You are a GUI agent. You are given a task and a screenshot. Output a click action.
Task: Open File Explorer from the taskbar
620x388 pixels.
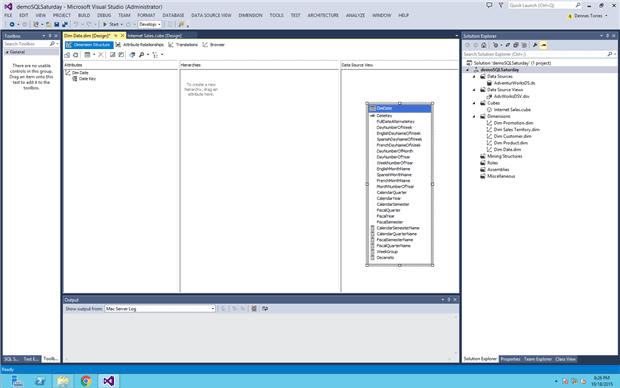pos(63,381)
